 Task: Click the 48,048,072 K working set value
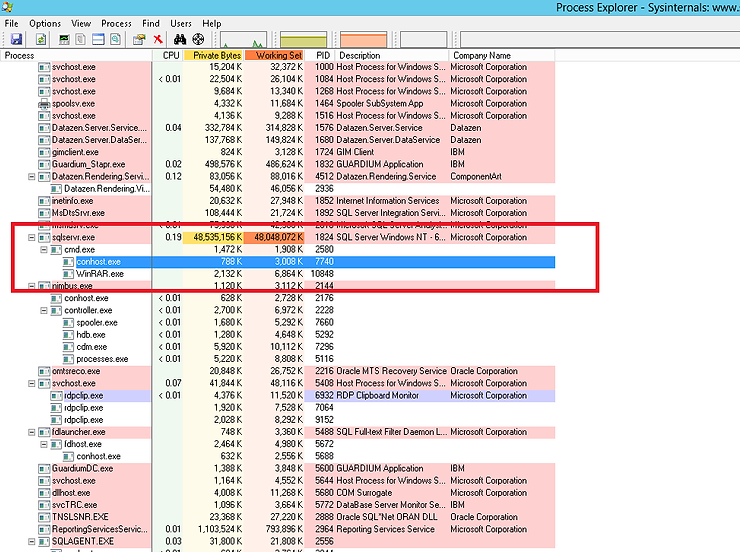[x=278, y=237]
